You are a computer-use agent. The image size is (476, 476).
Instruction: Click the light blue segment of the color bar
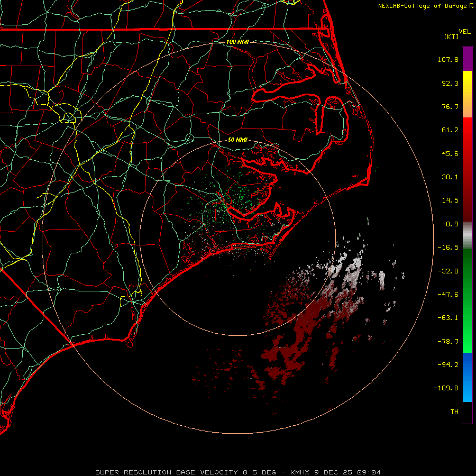click(x=467, y=389)
